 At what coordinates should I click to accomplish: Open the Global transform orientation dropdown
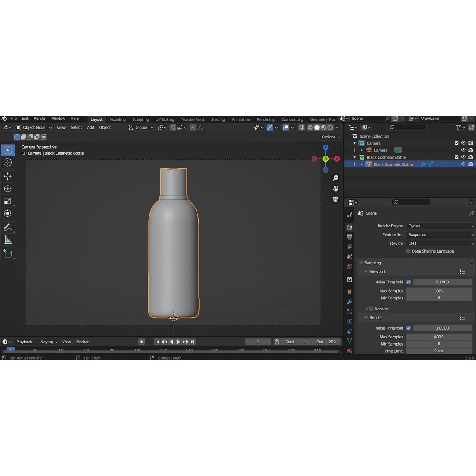point(141,128)
